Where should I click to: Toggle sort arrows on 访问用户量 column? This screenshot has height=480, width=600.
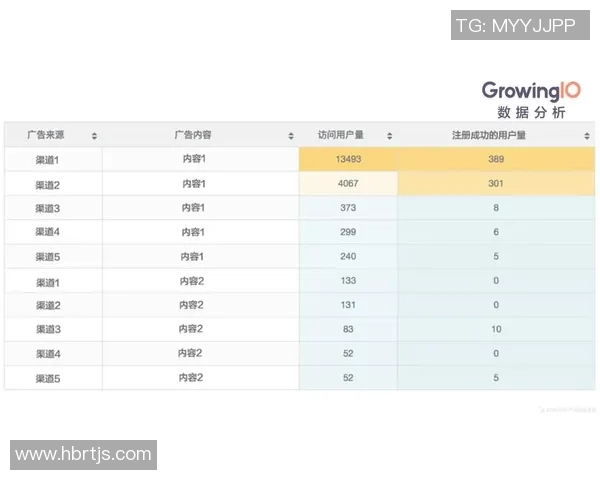click(389, 135)
